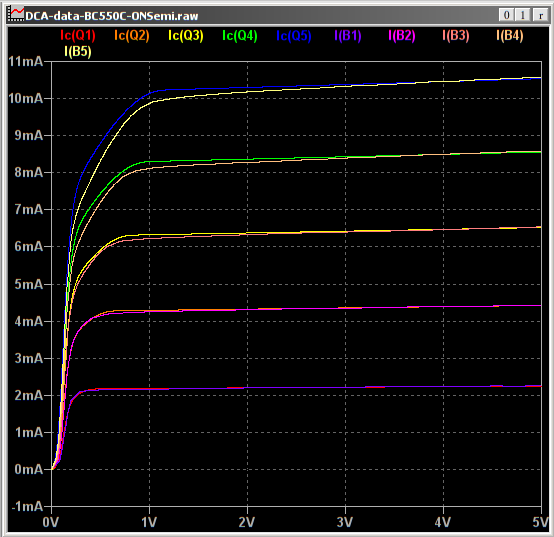This screenshot has height=537, width=554.
Task: Click the 'r' restore title bar button
Action: [x=540, y=15]
